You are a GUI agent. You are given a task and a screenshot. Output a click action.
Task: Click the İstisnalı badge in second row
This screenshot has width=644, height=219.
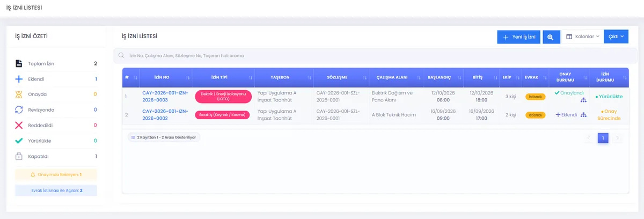(x=535, y=115)
